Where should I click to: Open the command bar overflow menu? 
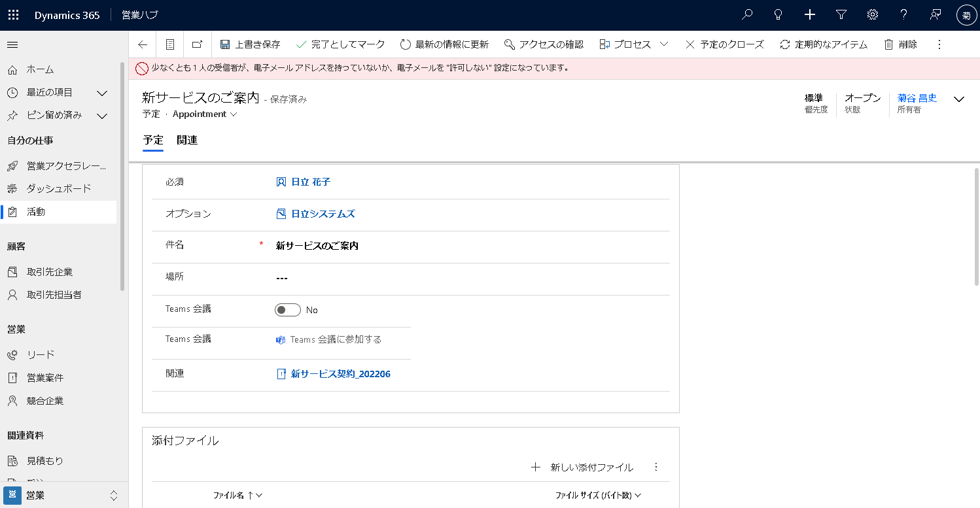(939, 44)
